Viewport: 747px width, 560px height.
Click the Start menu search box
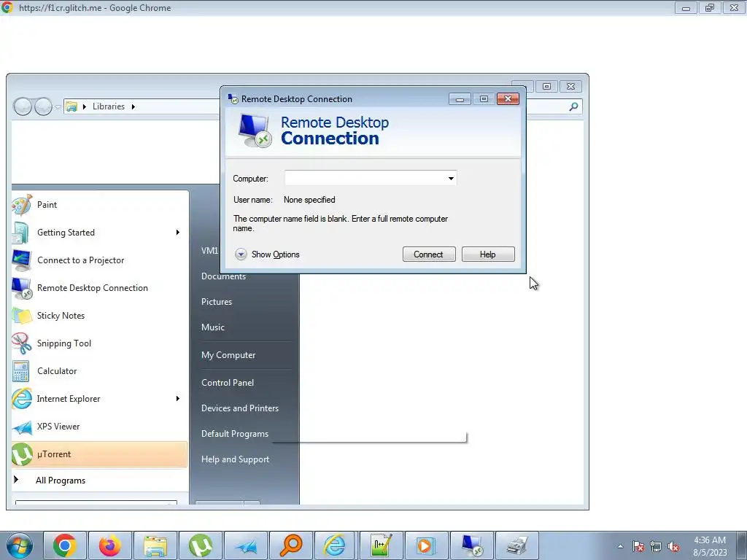tap(96, 502)
